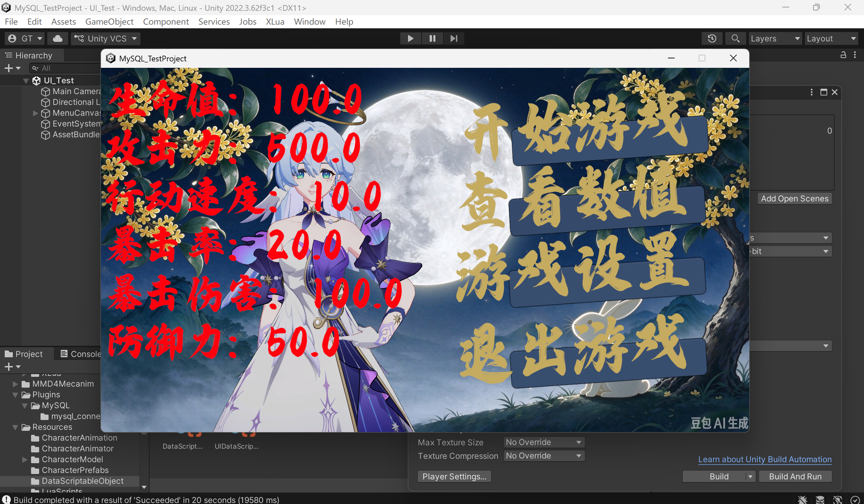The height and width of the screenshot is (504, 864).
Task: Select the DataScriptableObject folder
Action: click(x=77, y=481)
